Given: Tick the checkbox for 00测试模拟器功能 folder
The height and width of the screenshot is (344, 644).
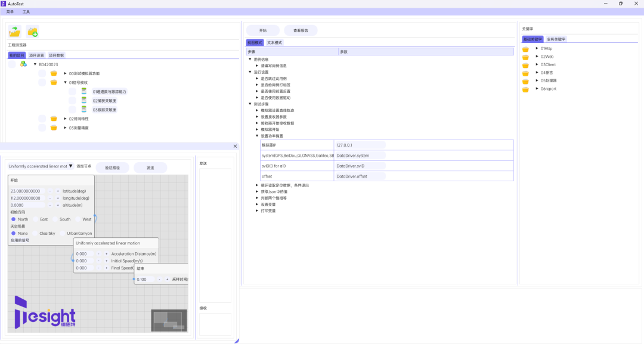Looking at the screenshot, I should (42, 73).
